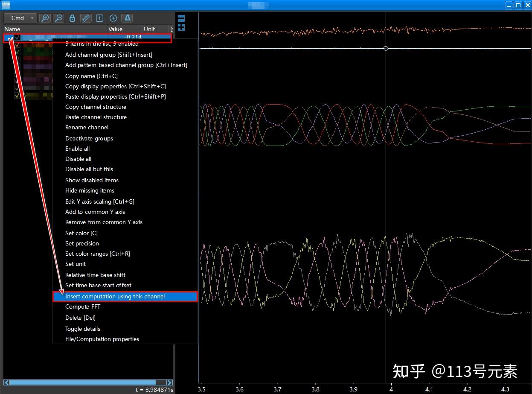Select Compute FFT from the context menu
The image size is (532, 394).
[x=83, y=306]
